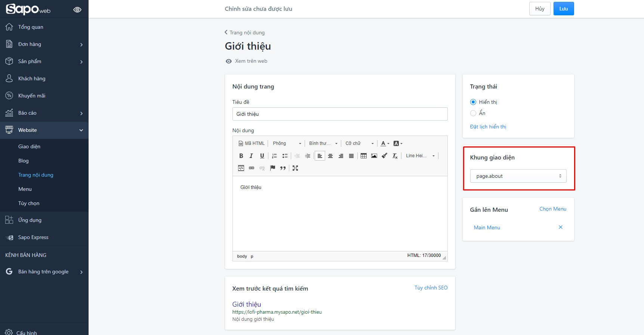
Task: Click the Tiêu đề title input field
Action: pyautogui.click(x=340, y=114)
